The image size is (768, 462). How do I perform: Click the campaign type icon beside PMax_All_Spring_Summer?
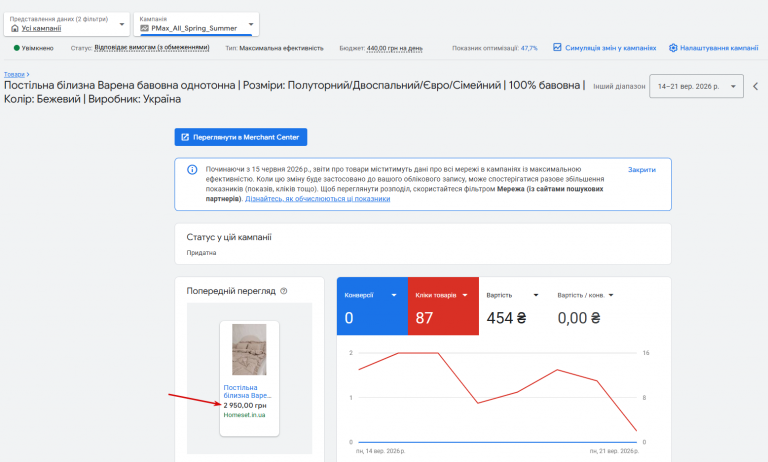pyautogui.click(x=144, y=28)
